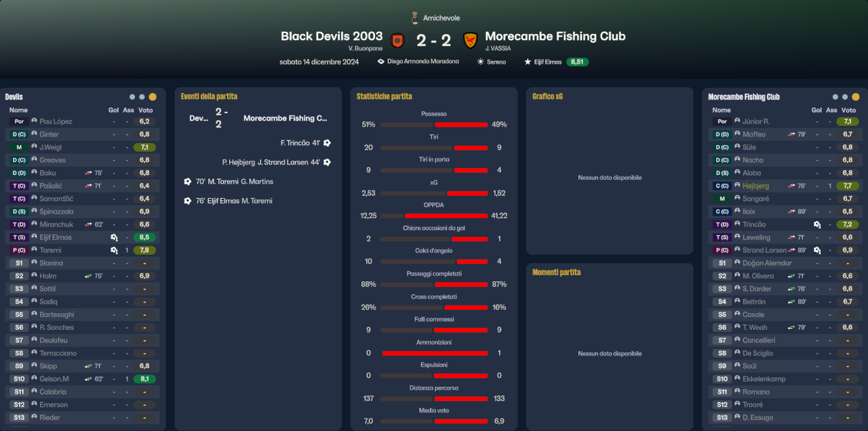Click the Amichevole trophy icon

coord(414,18)
